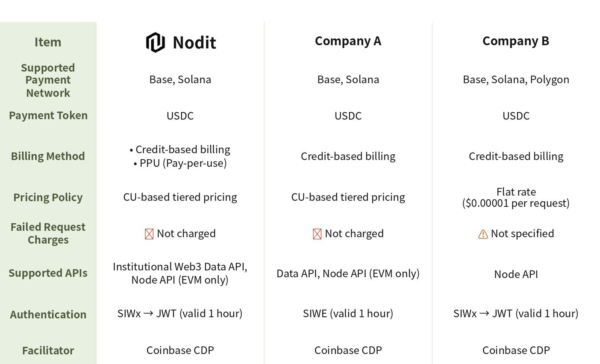Click the crossed-box icon in the Nodit Failed Request Charges row
This screenshot has width=600, height=364.
[x=149, y=234]
